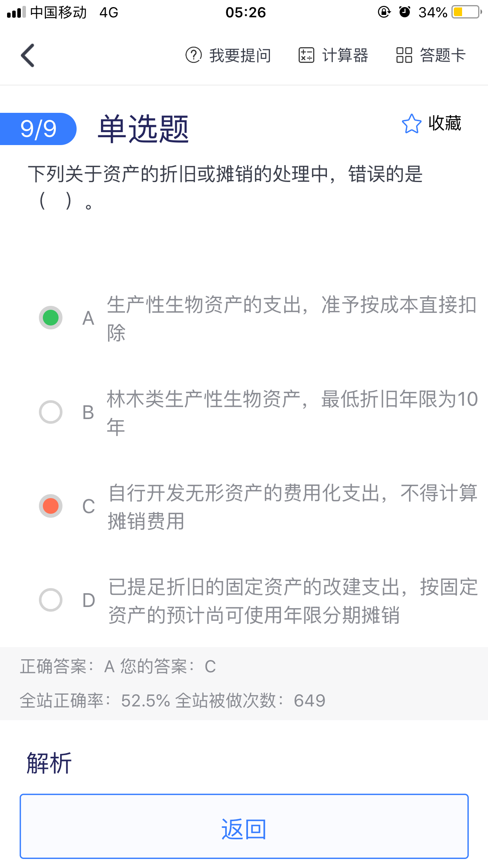
Task: Open the 答题卡 answer sheet
Action: tap(442, 55)
